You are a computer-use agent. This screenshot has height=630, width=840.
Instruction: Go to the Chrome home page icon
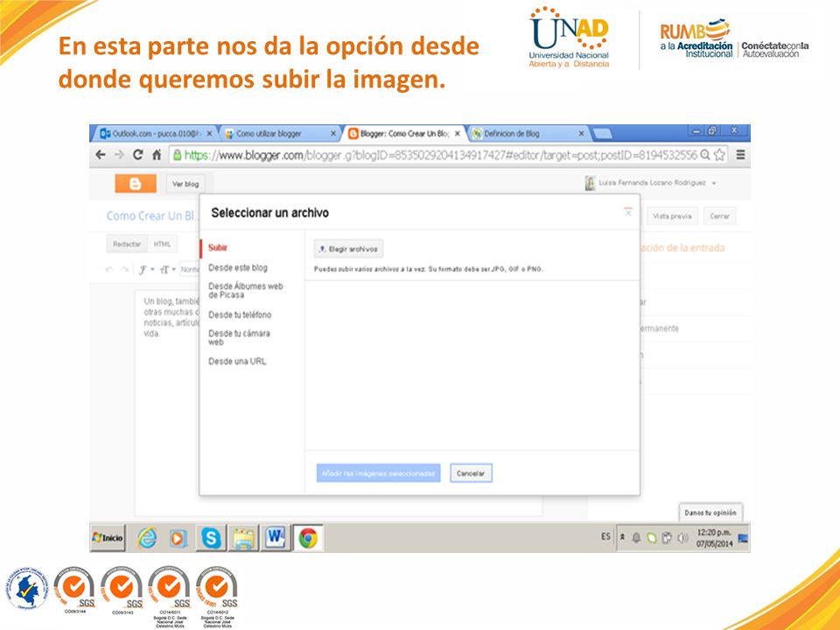(156, 155)
